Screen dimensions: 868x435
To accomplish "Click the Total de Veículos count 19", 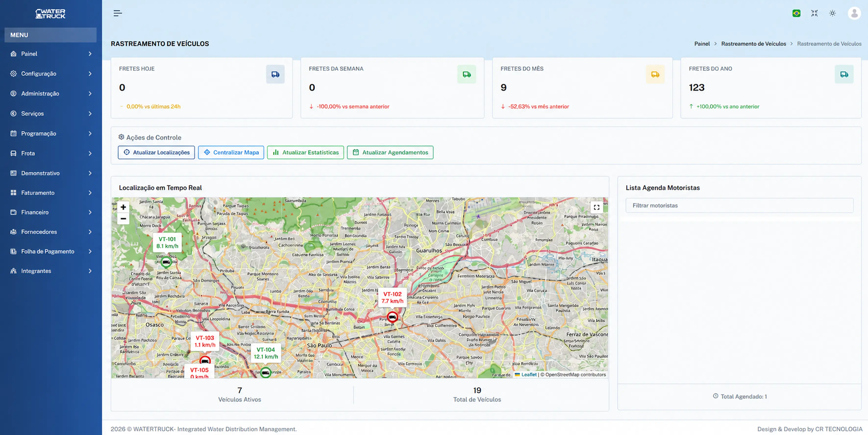I will (x=477, y=391).
